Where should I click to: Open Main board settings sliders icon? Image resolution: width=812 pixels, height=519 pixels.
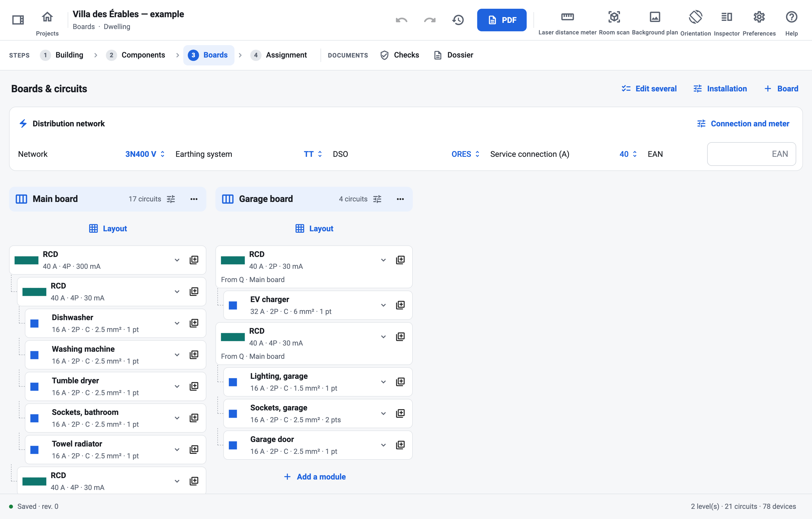[171, 199]
